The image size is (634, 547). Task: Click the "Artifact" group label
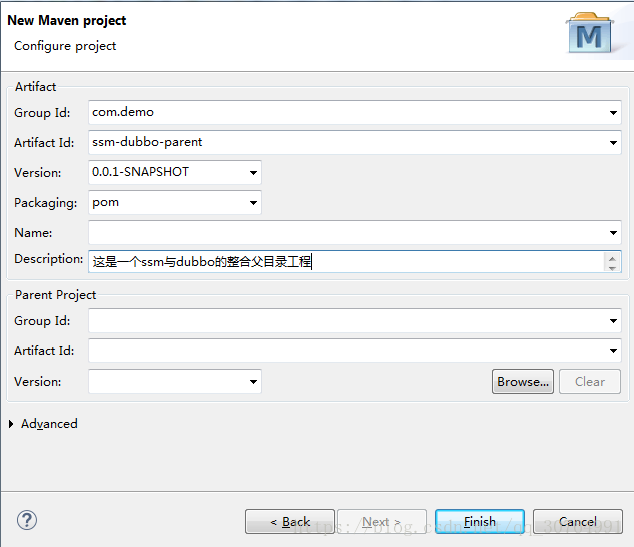(36, 87)
